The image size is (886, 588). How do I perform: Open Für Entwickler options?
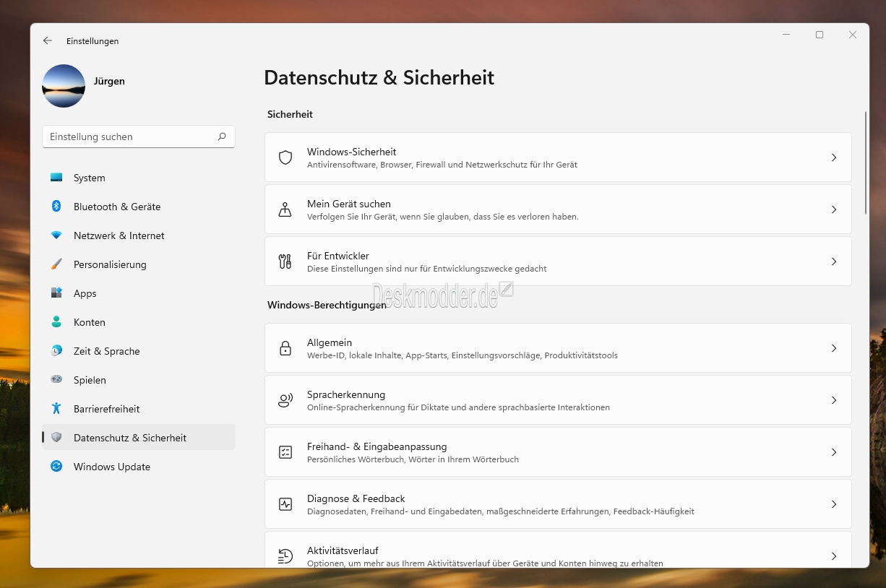[558, 261]
